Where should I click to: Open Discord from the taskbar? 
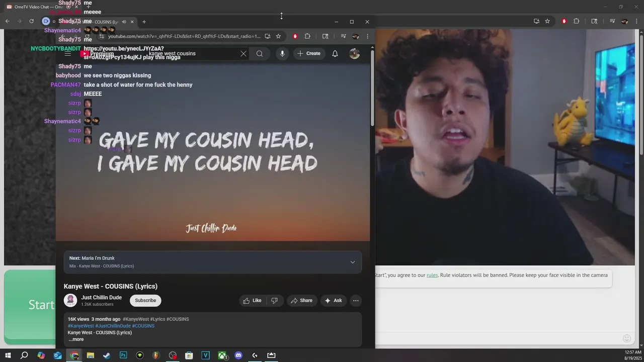pyautogui.click(x=238, y=355)
